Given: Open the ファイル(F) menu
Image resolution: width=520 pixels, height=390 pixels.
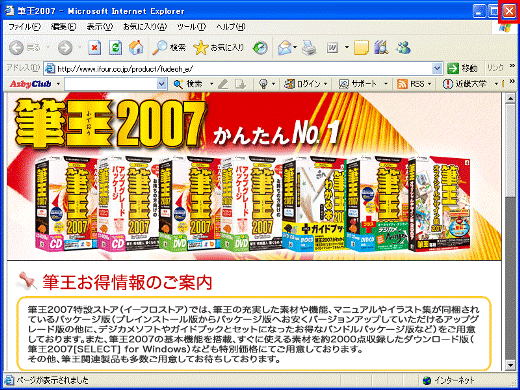Looking at the screenshot, I should pos(25,27).
